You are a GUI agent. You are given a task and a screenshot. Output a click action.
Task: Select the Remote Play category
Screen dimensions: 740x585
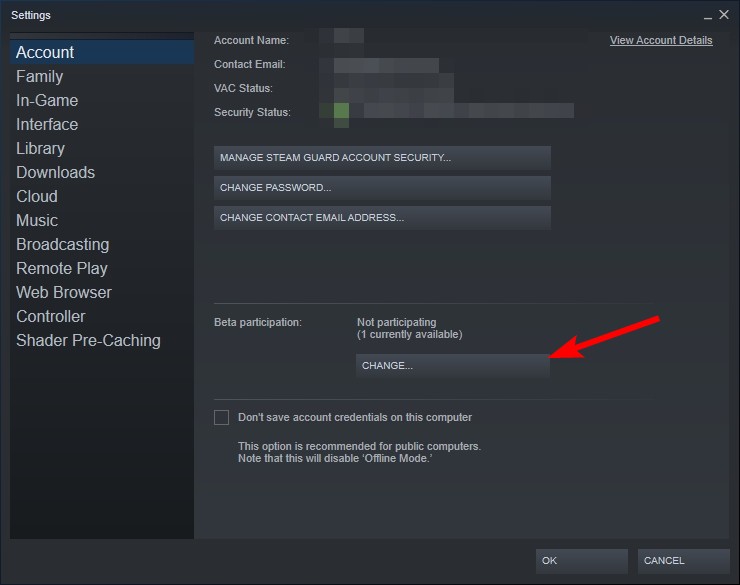coord(62,268)
